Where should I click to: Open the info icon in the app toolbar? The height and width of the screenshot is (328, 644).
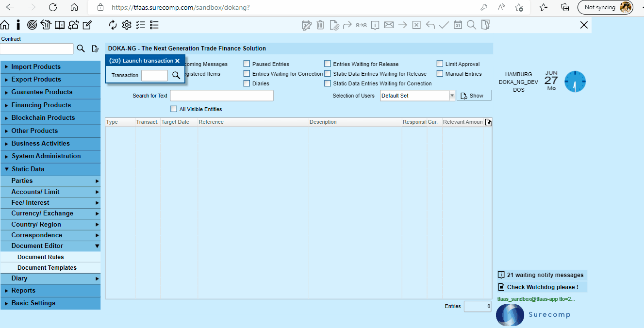pos(18,25)
